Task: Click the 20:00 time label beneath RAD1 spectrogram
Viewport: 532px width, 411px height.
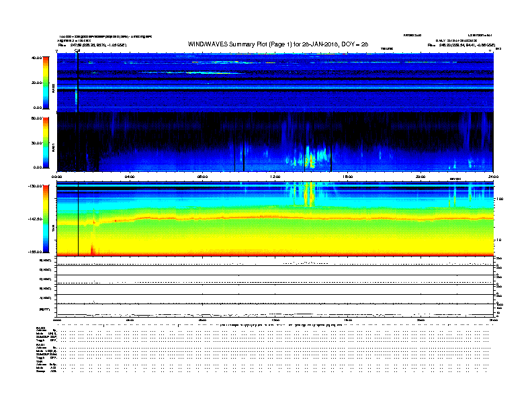Action: pyautogui.click(x=420, y=177)
